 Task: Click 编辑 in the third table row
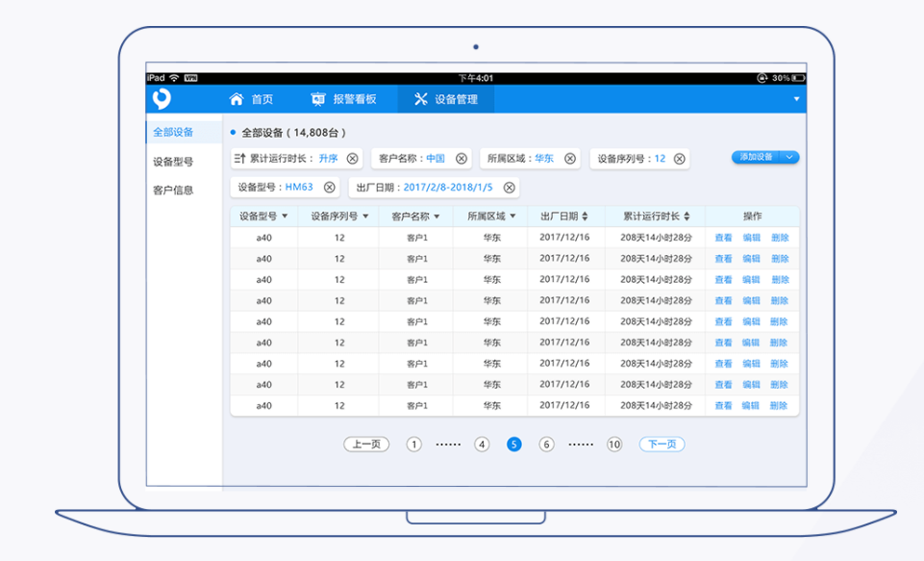pos(751,280)
